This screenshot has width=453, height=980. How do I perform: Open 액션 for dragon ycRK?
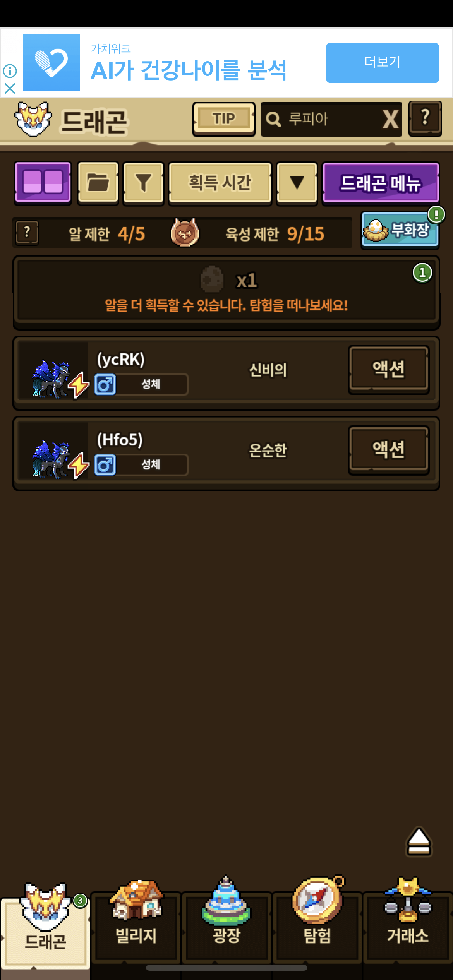(x=389, y=369)
